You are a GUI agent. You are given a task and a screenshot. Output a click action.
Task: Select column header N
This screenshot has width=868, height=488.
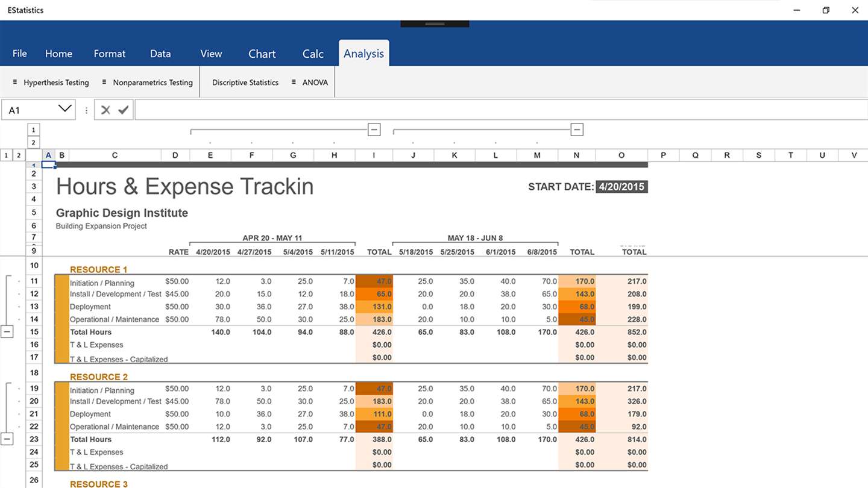(x=576, y=155)
